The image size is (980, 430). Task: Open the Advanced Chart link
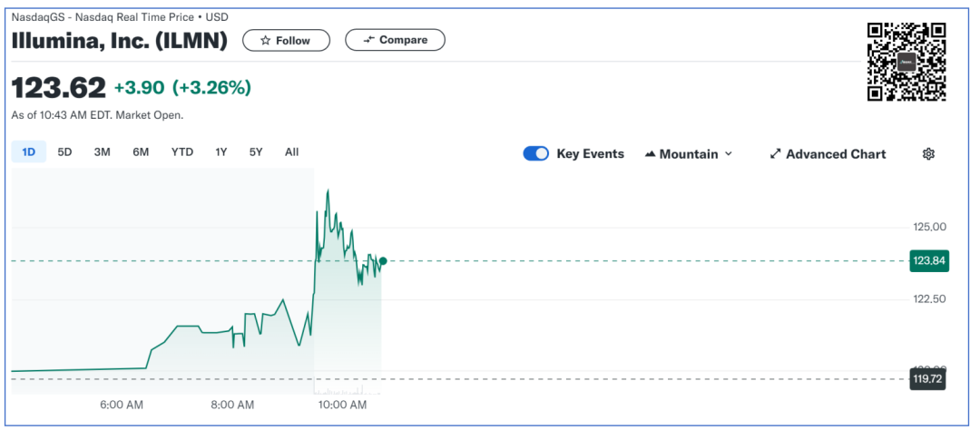pos(835,154)
